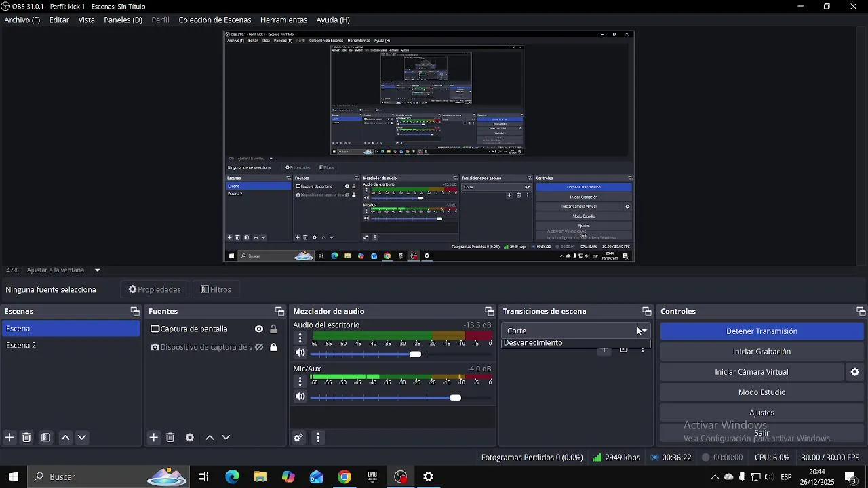Open the Colección de Escenas menu
The image size is (868, 488).
coord(215,20)
